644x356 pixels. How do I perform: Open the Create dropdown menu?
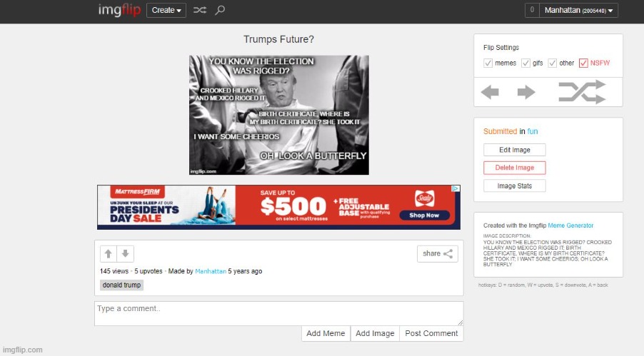click(166, 10)
